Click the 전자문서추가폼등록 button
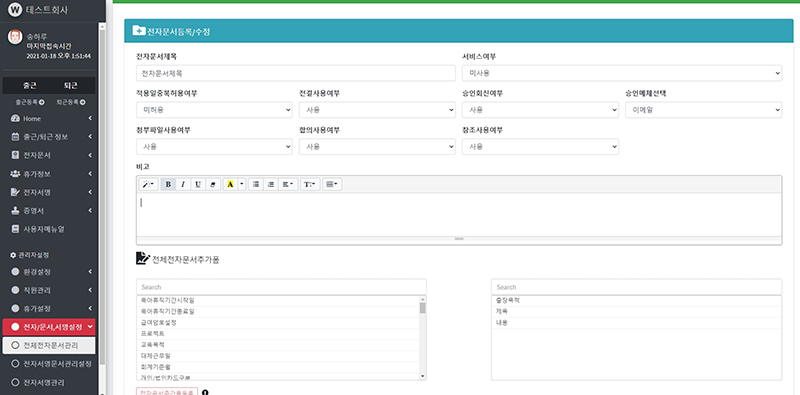The width and height of the screenshot is (800, 395). (167, 392)
